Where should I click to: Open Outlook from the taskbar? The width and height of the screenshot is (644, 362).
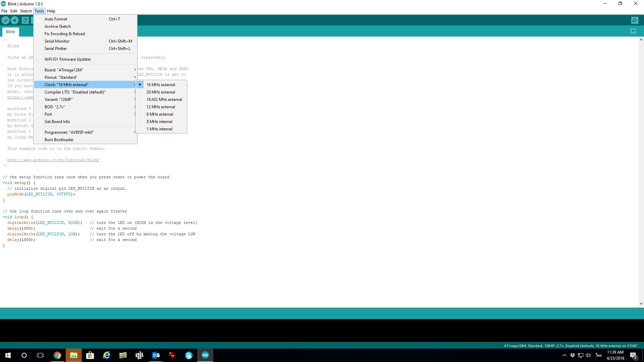coord(156,355)
